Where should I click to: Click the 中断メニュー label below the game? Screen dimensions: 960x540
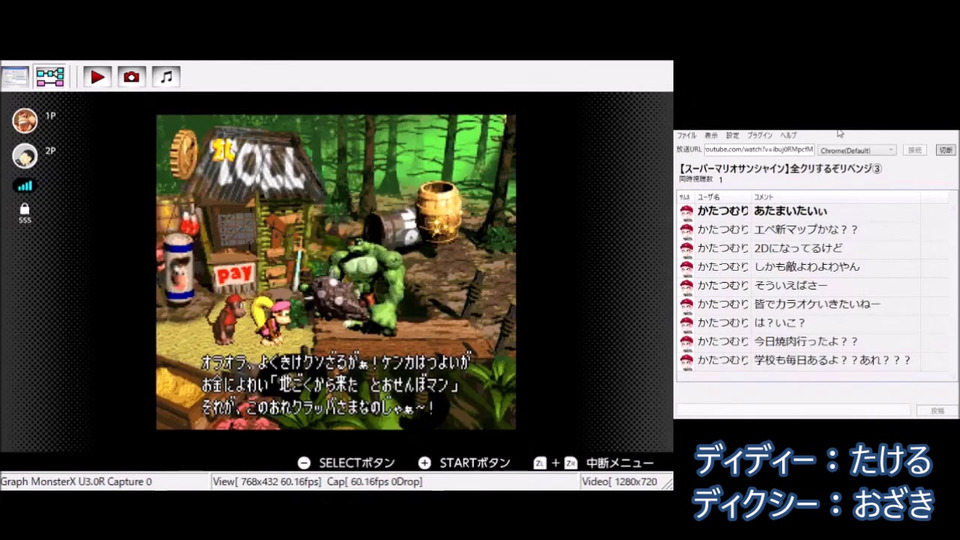pyautogui.click(x=620, y=463)
